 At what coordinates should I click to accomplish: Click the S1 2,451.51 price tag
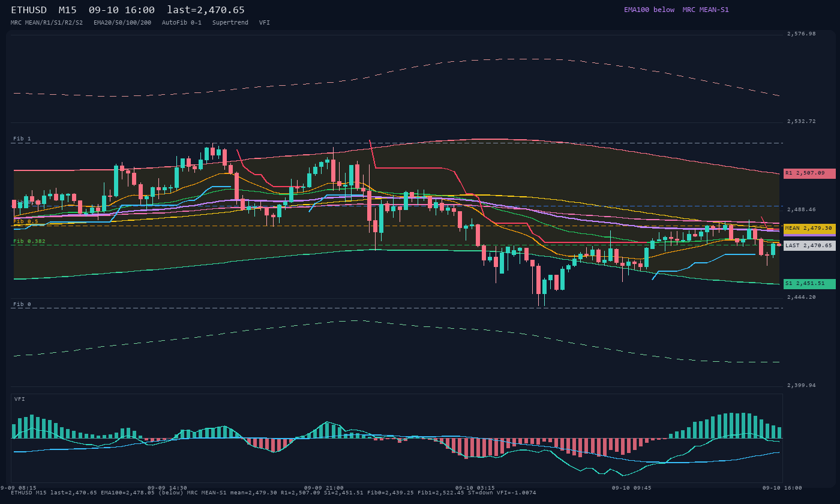809,284
